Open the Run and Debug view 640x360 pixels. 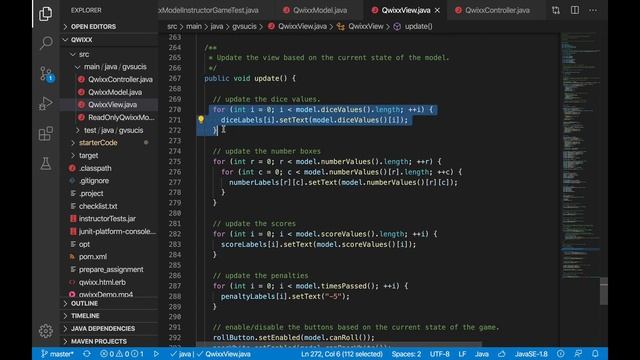pos(46,104)
